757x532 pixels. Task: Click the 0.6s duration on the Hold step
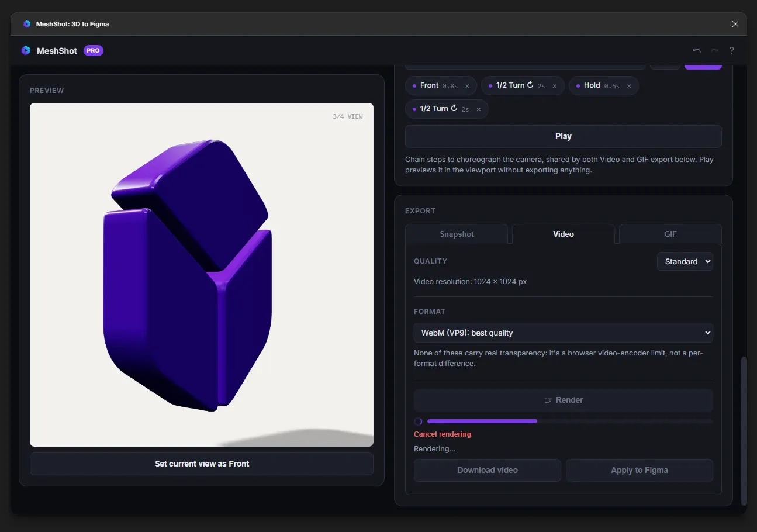[x=612, y=86]
